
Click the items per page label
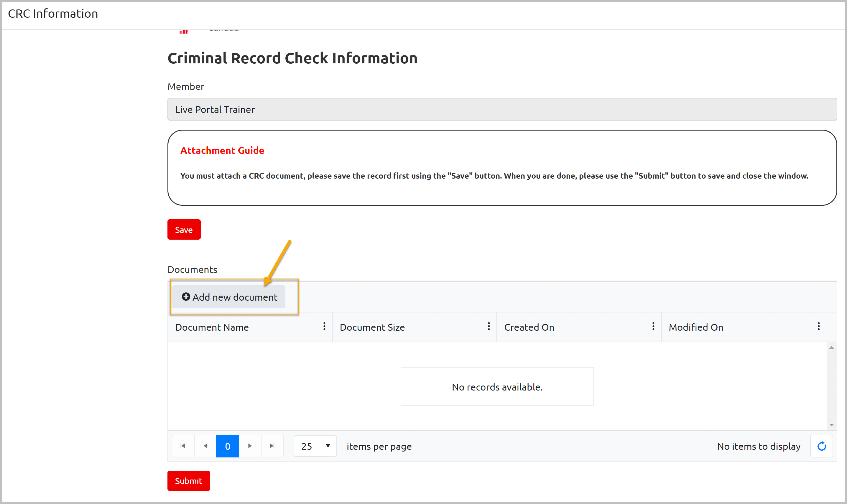[379, 446]
